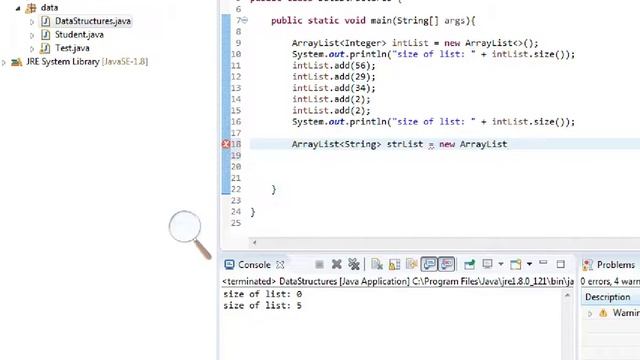640x360 pixels.
Task: Click console output 'size of list: 0'
Action: (262, 294)
